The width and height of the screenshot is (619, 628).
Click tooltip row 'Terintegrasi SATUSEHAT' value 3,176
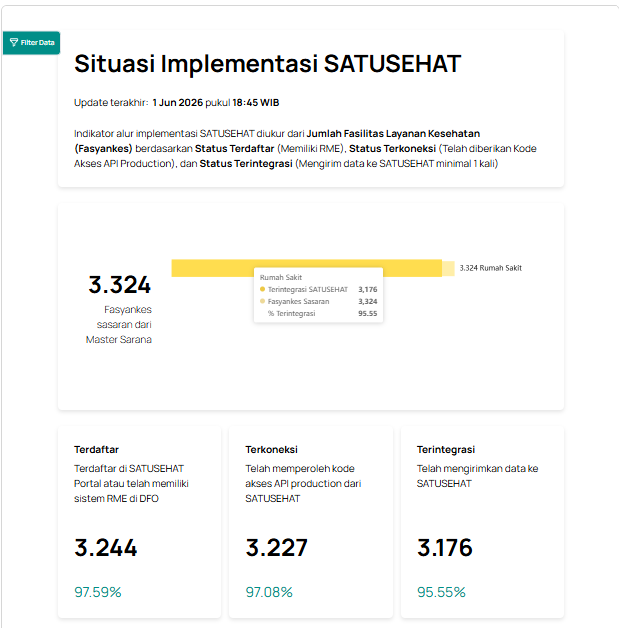pos(368,289)
